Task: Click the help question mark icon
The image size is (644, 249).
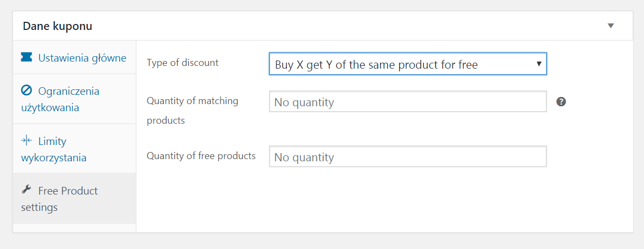Action: click(x=561, y=102)
